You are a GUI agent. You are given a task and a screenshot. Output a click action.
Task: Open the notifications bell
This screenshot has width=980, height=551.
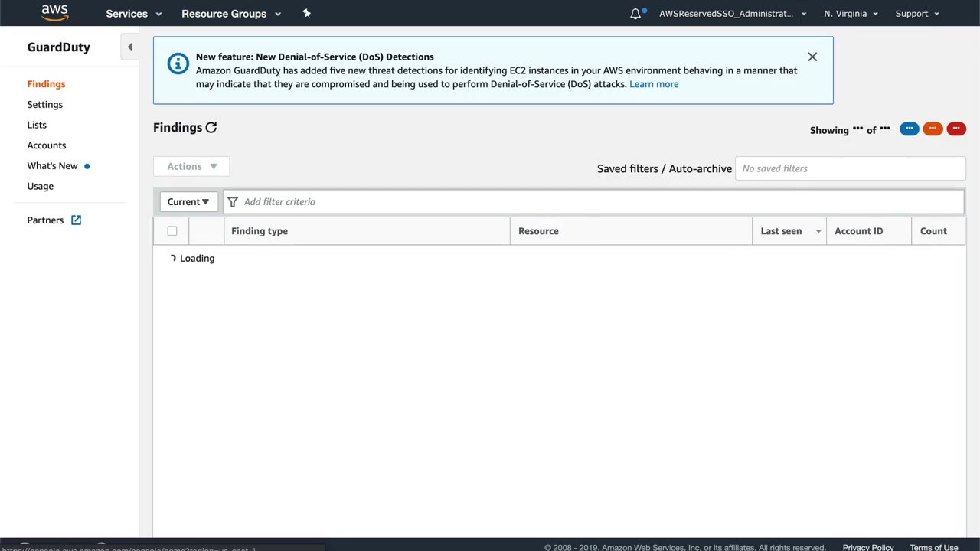click(635, 13)
